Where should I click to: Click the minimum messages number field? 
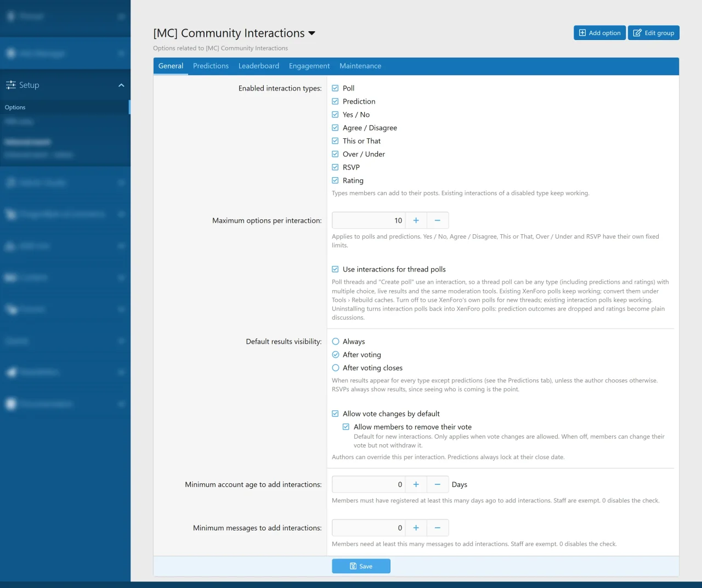(x=369, y=528)
